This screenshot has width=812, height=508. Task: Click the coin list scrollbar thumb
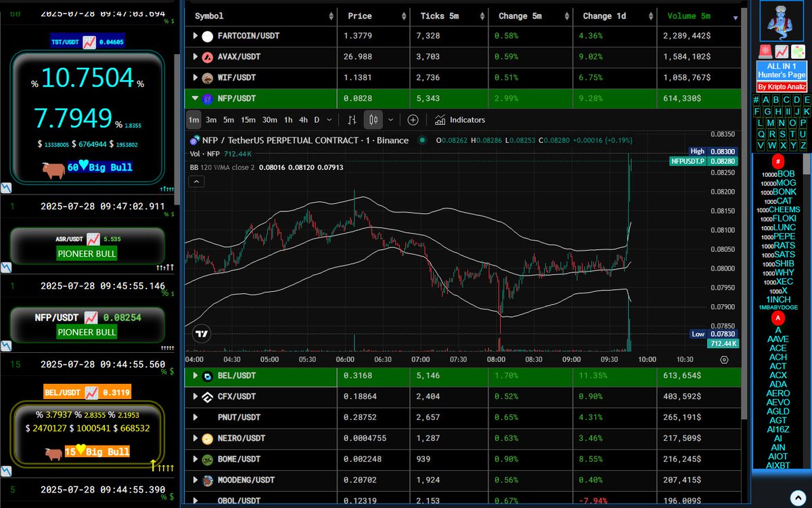tap(806, 164)
